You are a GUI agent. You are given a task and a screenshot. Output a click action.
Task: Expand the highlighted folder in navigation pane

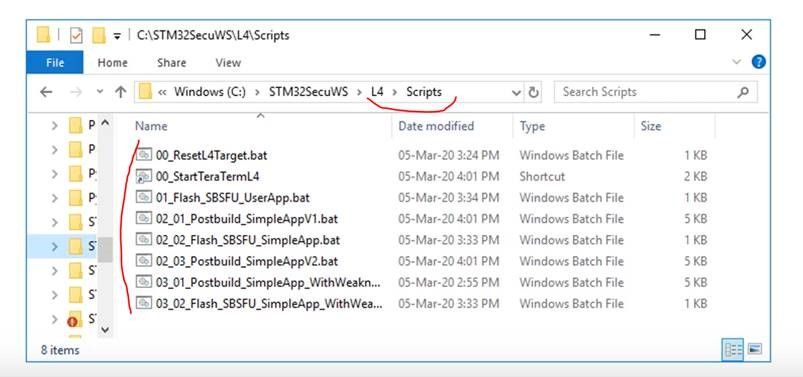pos(55,246)
